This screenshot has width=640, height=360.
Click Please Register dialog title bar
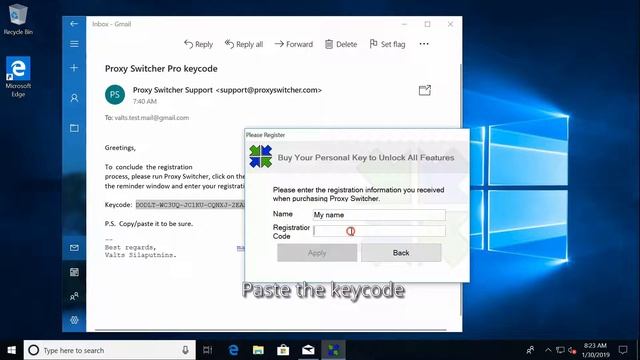pos(357,135)
